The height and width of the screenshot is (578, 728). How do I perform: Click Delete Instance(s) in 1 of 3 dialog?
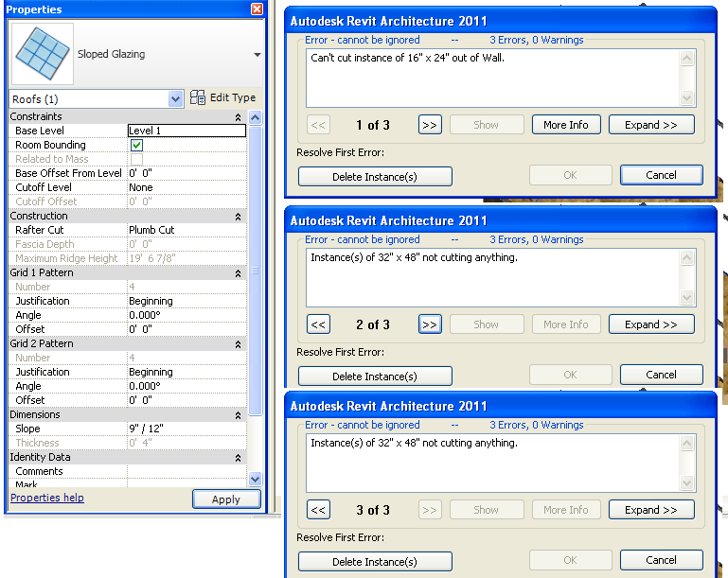pyautogui.click(x=375, y=177)
